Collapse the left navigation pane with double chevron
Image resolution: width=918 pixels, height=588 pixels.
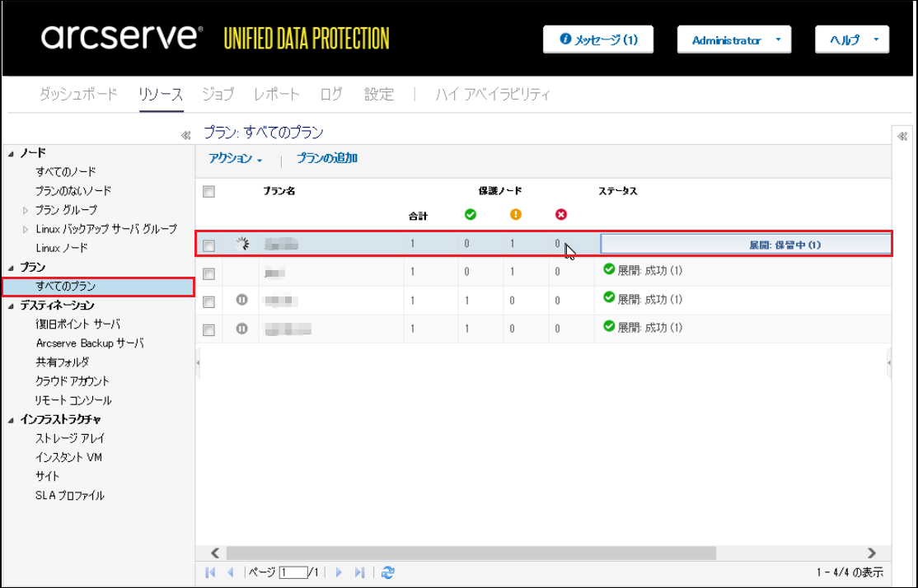coord(185,135)
